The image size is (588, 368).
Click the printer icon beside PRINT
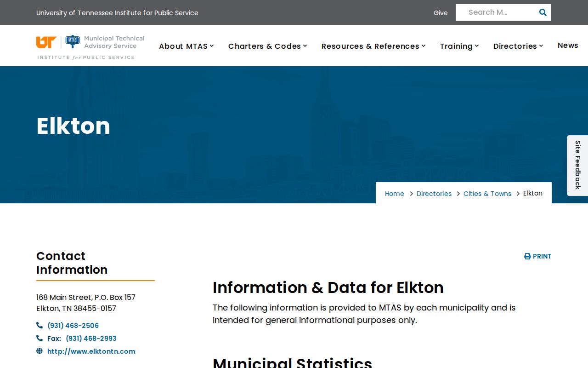[x=527, y=256]
